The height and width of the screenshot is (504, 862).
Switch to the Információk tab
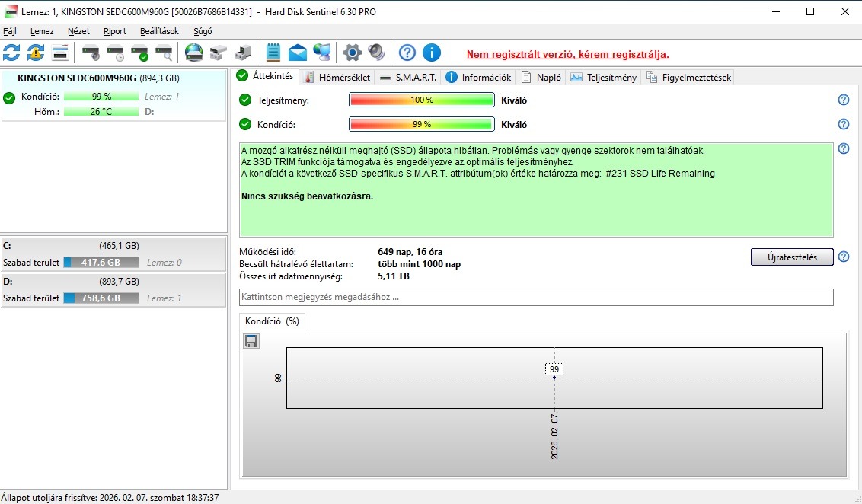pos(478,78)
